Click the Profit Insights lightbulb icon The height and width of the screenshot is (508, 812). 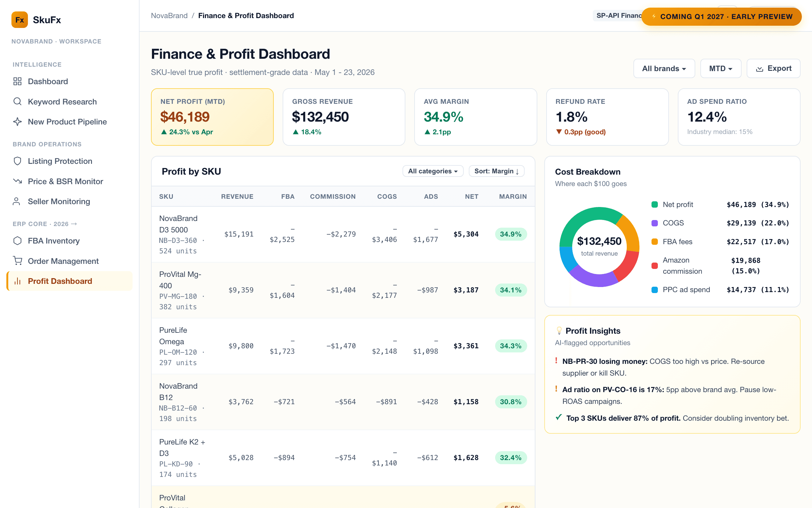point(559,331)
